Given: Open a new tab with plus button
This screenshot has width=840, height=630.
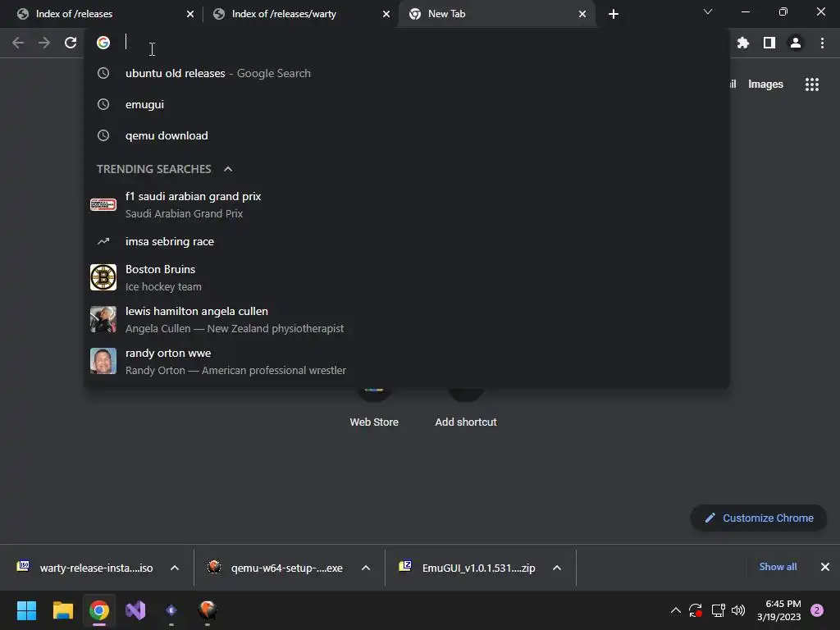Looking at the screenshot, I should coord(614,14).
